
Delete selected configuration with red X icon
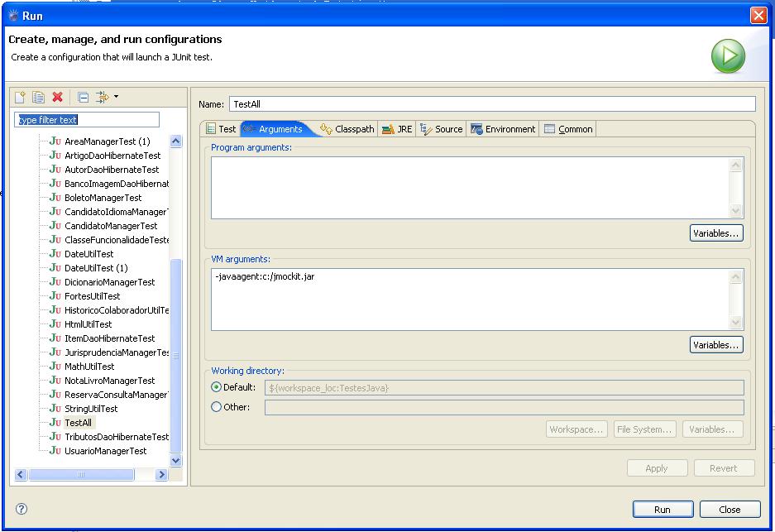[57, 97]
